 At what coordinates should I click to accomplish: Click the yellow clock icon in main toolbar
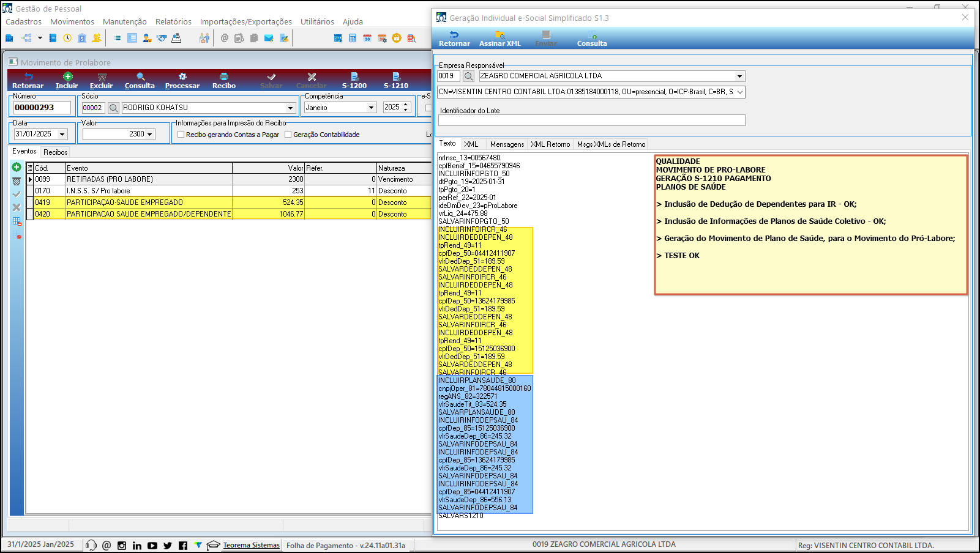coord(67,38)
